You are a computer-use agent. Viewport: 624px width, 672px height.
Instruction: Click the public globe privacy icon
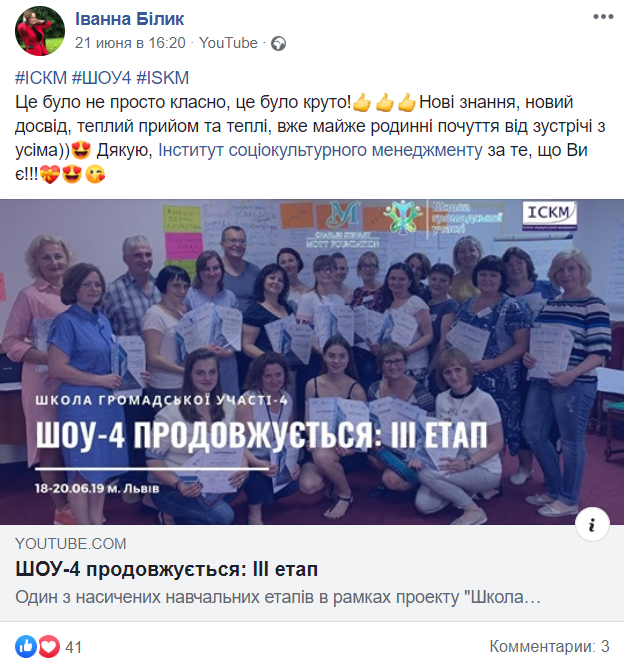click(x=278, y=44)
